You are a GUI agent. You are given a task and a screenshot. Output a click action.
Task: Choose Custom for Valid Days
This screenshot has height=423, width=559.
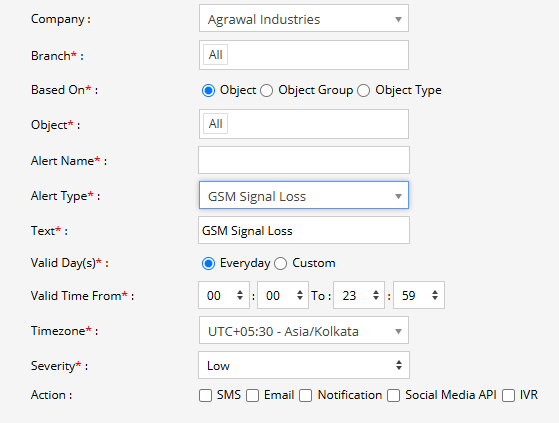click(281, 264)
